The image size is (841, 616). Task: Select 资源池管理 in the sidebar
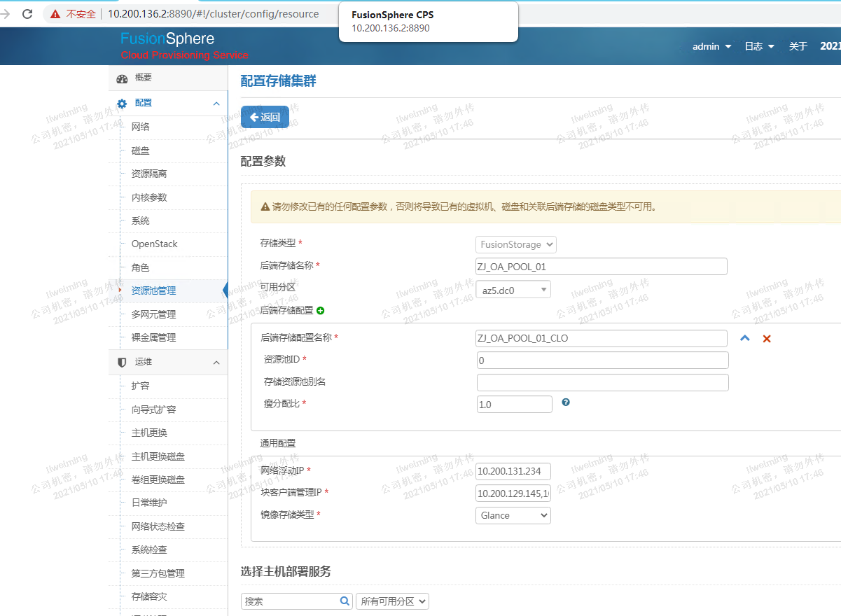(x=153, y=290)
